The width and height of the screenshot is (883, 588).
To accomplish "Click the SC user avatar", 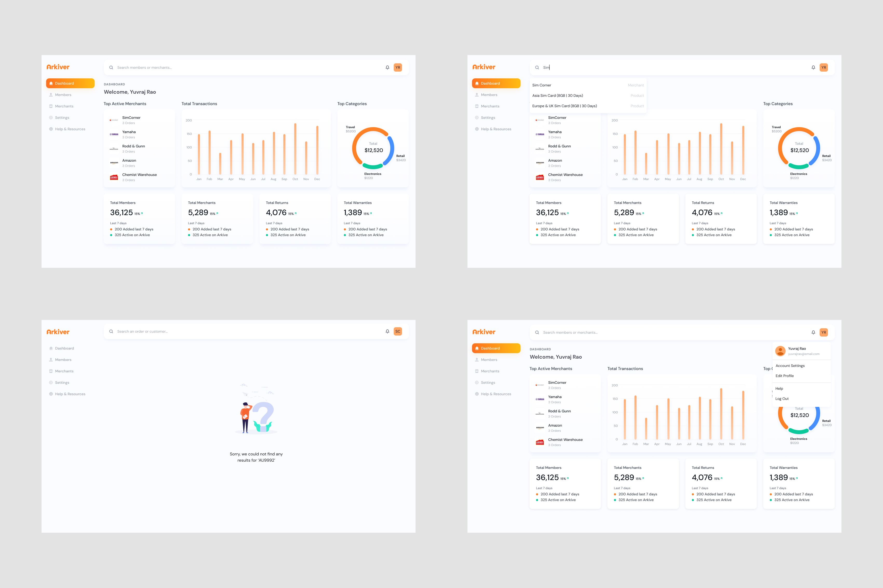I will [398, 332].
